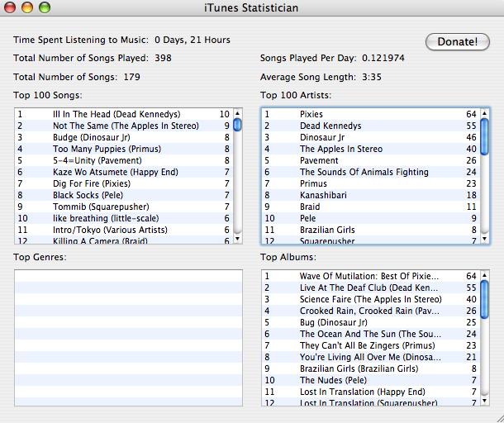Minimize the window with the yellow button
Screen dimensions: 504x423
pos(27,7)
